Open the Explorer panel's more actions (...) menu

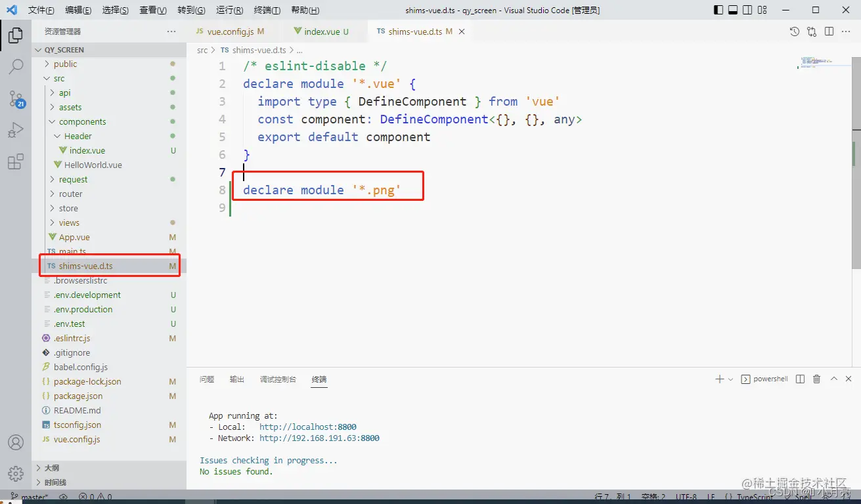(x=171, y=31)
